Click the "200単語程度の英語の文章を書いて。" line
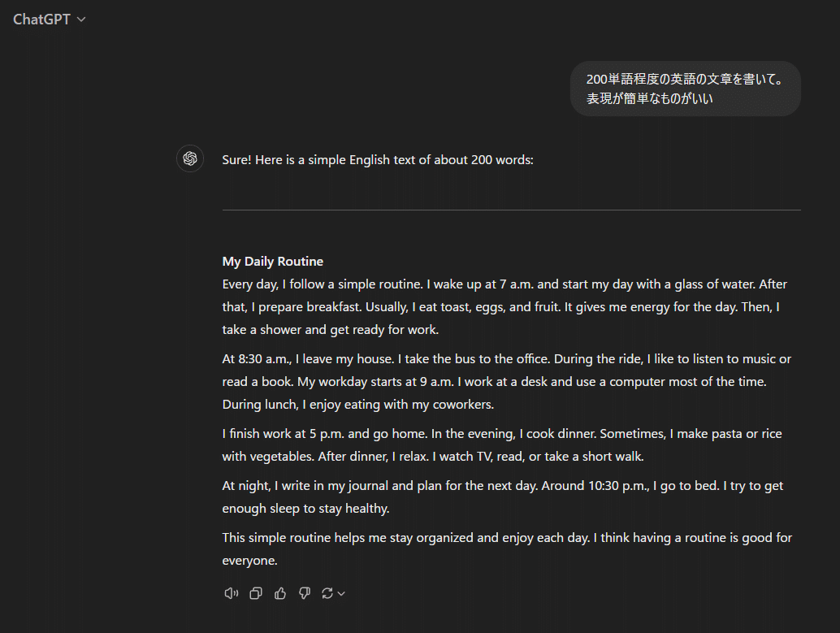The image size is (840, 633). (x=684, y=79)
